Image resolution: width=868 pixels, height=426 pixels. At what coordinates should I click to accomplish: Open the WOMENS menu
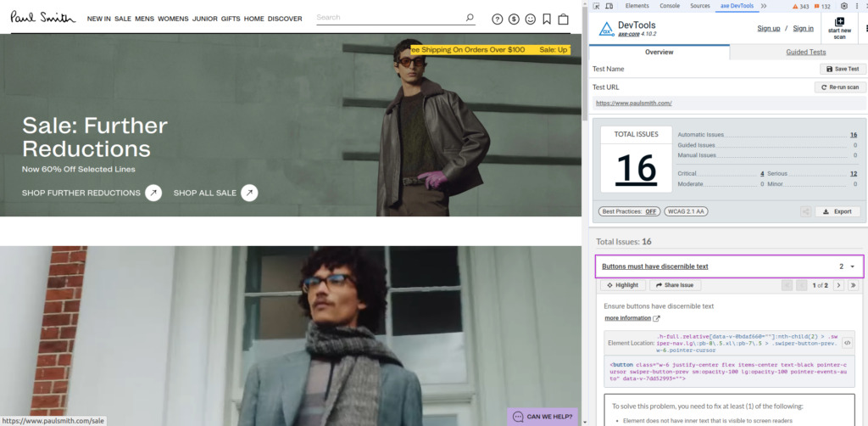pyautogui.click(x=173, y=19)
